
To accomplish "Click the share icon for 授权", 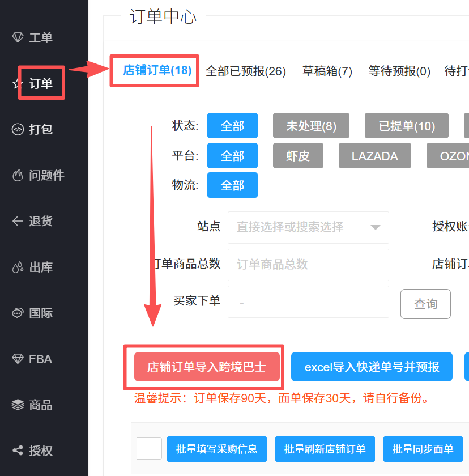I will click(18, 450).
